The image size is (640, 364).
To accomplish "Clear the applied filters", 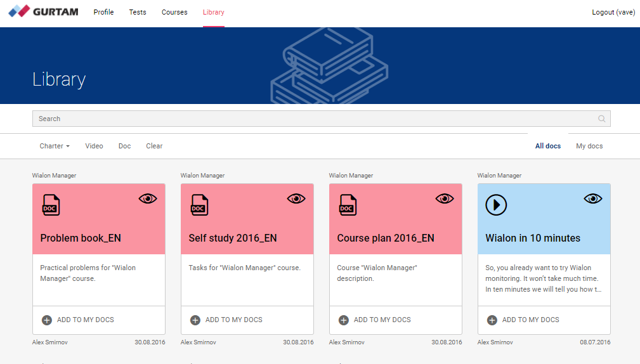I will pos(154,146).
